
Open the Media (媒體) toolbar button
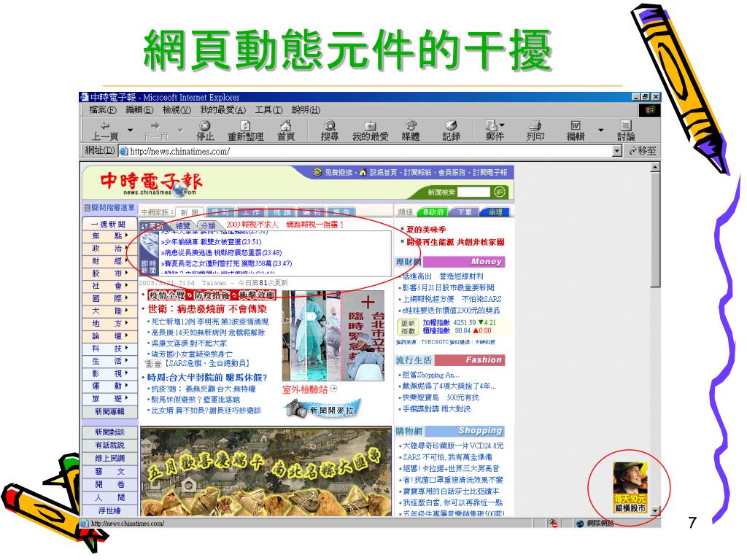pos(411,131)
